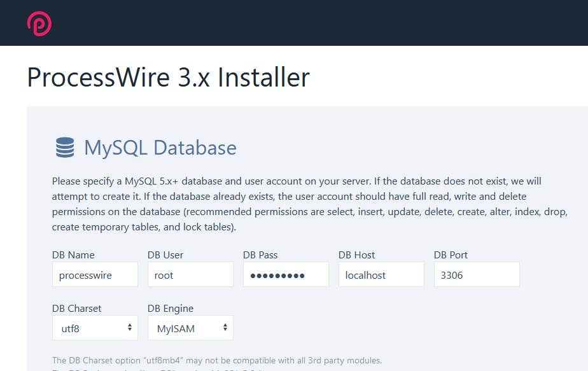Focus the DB User field containing root
The width and height of the screenshot is (588, 371).
[190, 275]
